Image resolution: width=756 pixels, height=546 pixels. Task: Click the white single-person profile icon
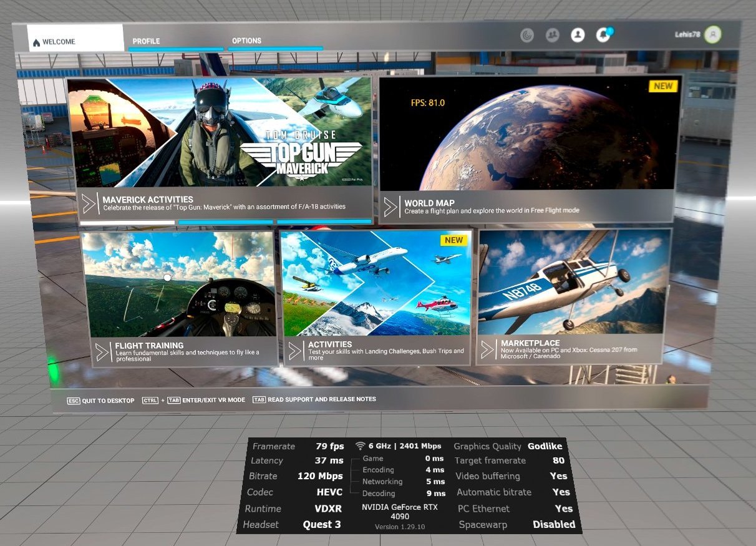(578, 35)
